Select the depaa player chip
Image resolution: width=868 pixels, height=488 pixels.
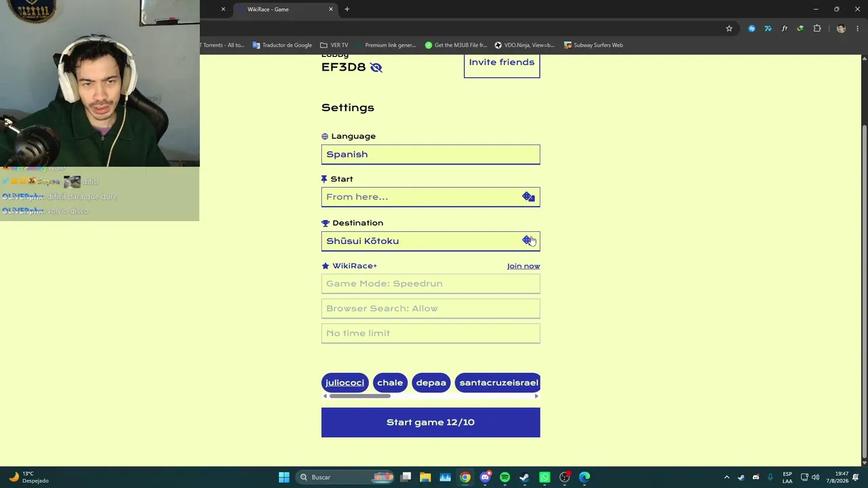[x=431, y=382]
